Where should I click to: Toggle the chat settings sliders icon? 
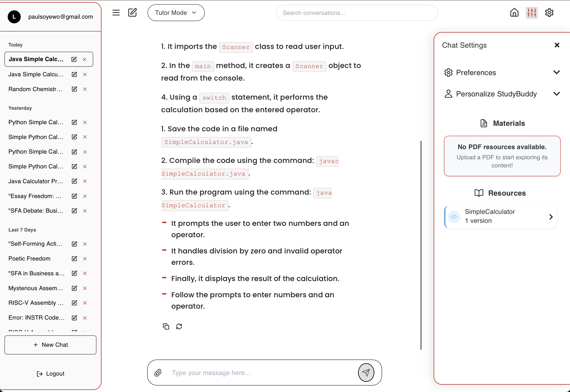532,13
